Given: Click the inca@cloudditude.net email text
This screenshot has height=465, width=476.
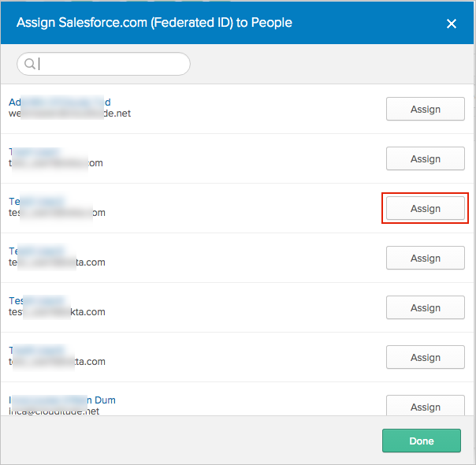Looking at the screenshot, I should [55, 411].
